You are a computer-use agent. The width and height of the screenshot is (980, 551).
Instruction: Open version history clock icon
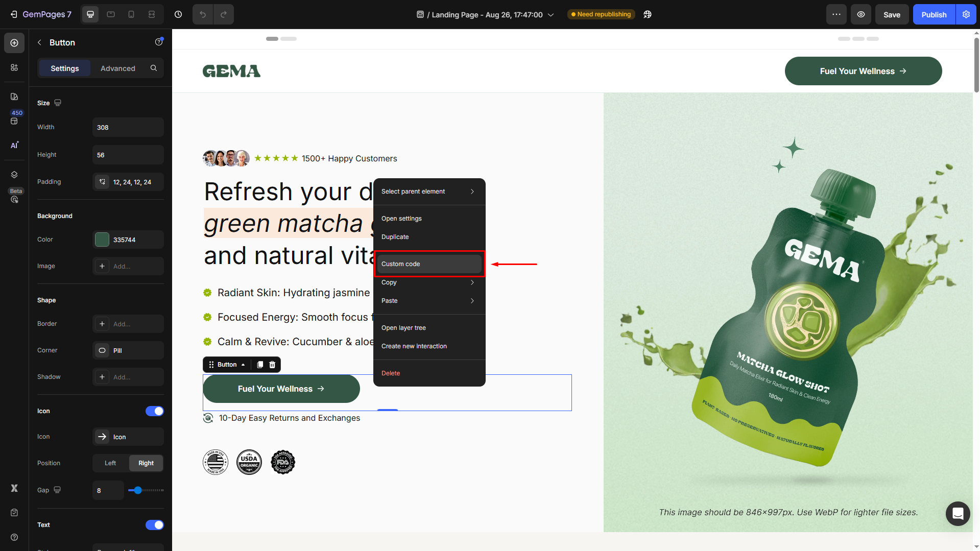[178, 14]
